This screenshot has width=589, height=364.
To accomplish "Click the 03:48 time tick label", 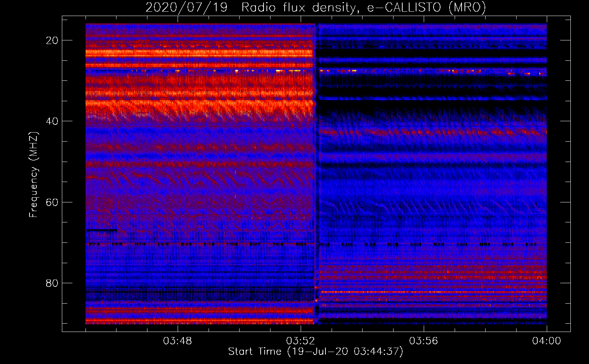I will 178,341.
